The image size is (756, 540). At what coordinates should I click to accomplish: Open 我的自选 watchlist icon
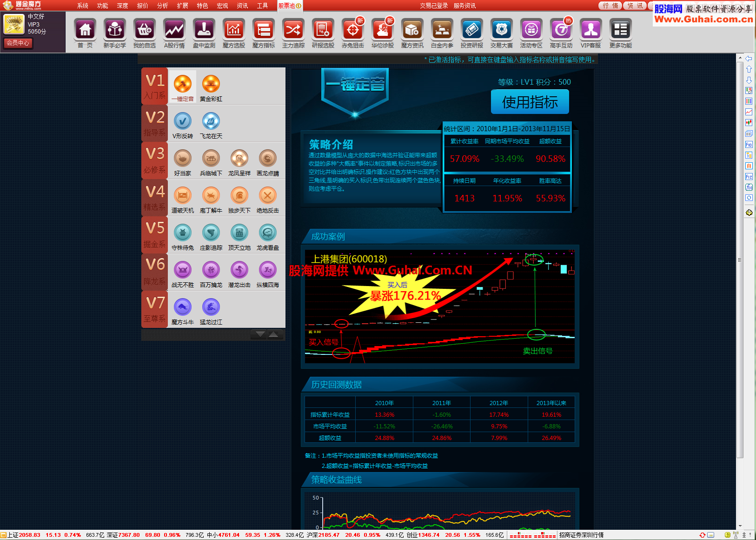[145, 33]
